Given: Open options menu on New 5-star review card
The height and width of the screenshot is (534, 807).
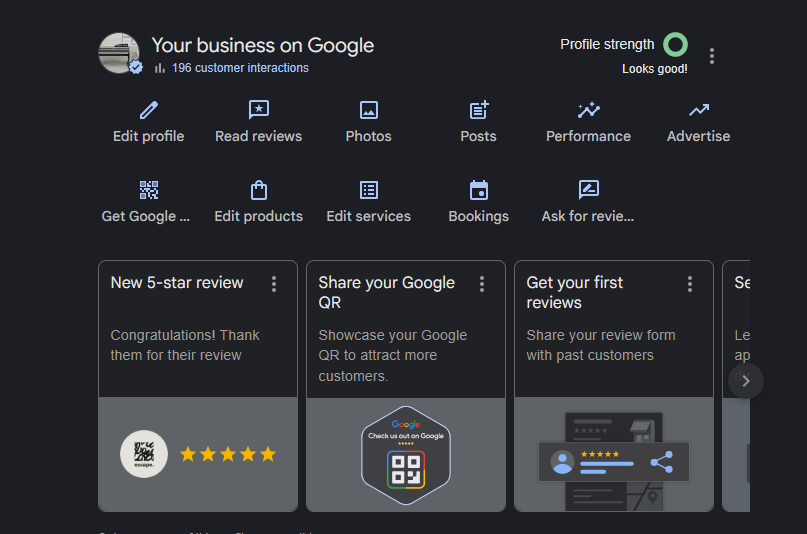Looking at the screenshot, I should point(274,284).
